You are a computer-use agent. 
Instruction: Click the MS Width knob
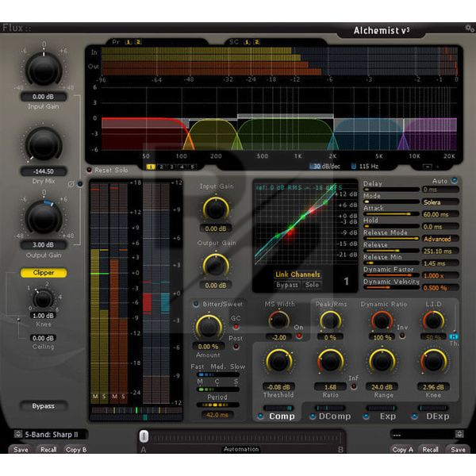pyautogui.click(x=278, y=321)
